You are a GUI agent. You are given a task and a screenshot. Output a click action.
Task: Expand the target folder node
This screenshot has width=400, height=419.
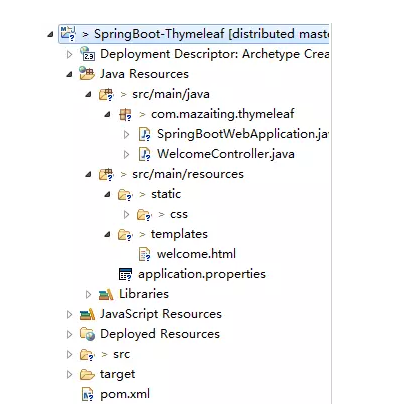point(69,374)
